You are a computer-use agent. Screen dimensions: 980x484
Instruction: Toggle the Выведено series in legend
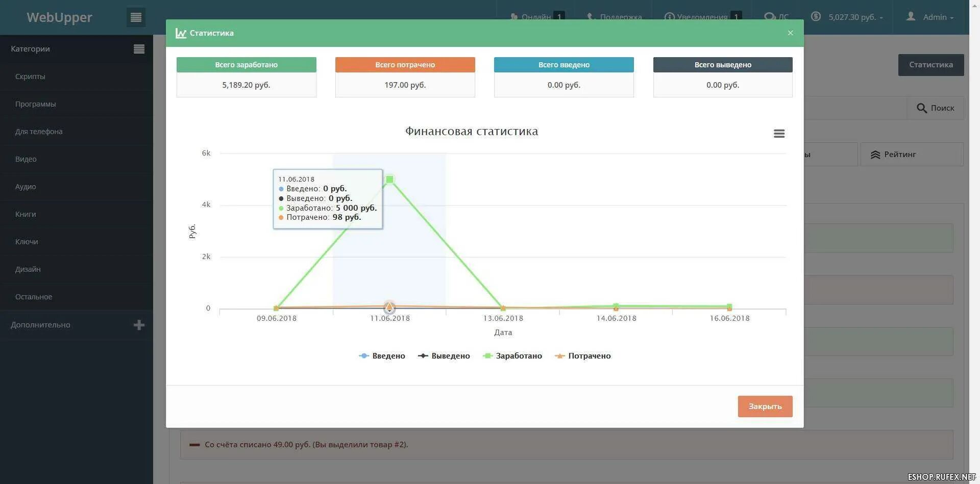tap(444, 356)
